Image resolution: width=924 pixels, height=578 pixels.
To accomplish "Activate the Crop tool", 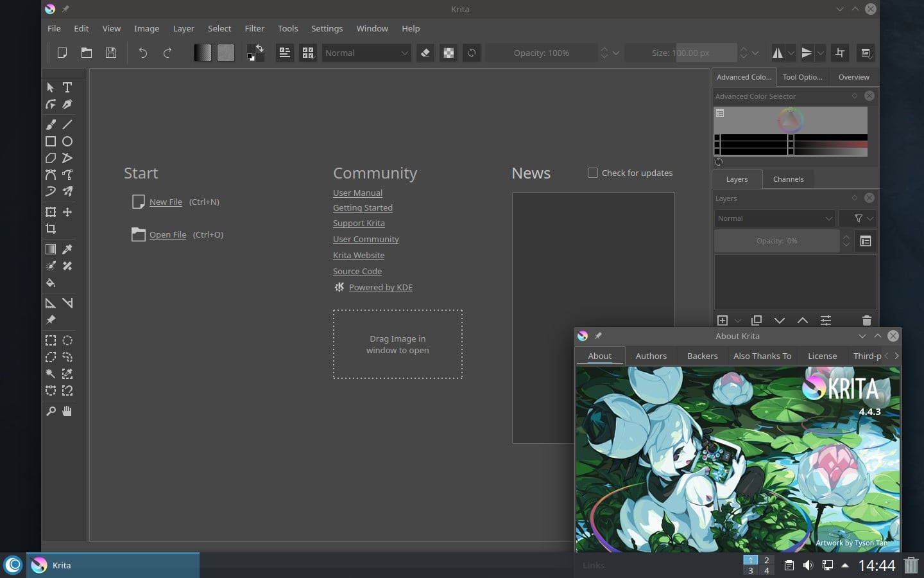I will (x=51, y=229).
